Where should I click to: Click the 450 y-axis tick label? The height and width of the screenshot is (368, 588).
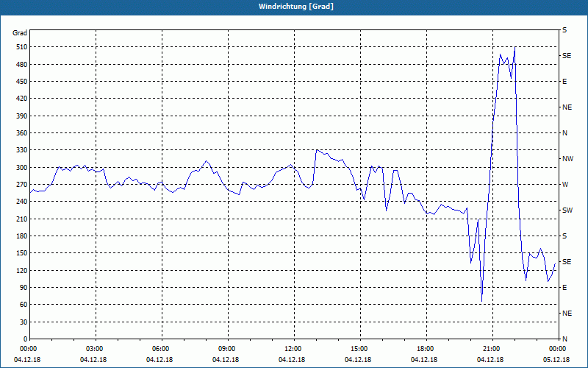[x=23, y=82]
